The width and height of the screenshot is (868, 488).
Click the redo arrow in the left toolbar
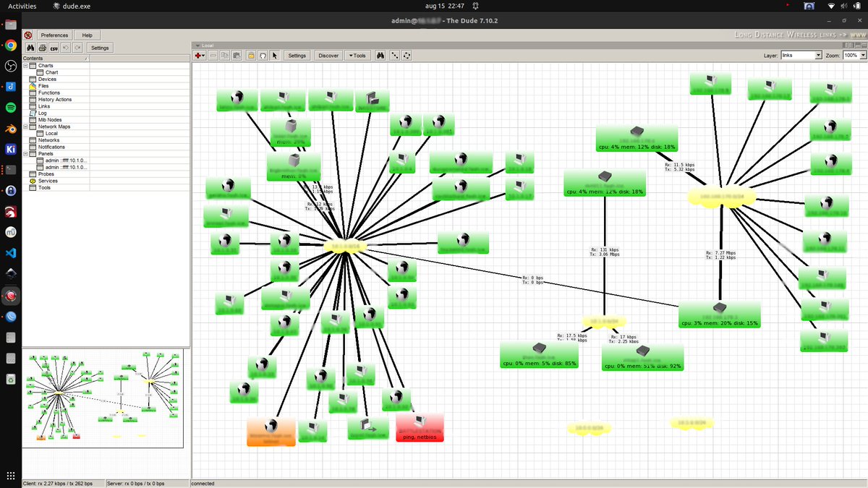(x=77, y=48)
